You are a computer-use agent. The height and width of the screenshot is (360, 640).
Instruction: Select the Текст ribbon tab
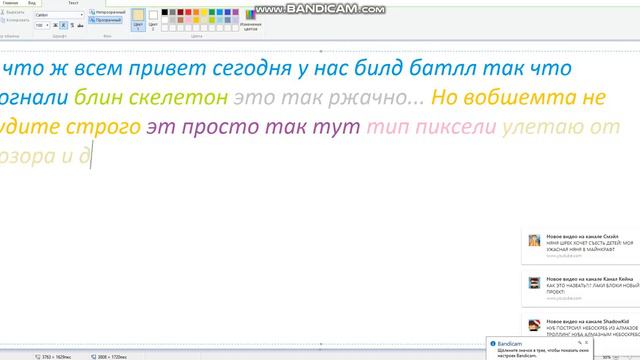click(x=73, y=3)
